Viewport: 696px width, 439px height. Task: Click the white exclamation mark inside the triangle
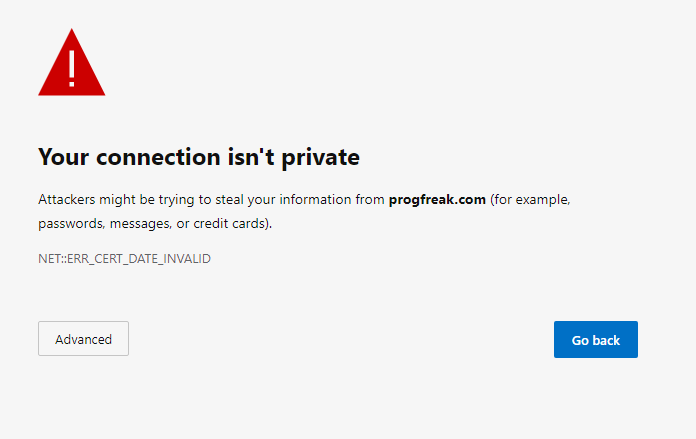pos(71,68)
